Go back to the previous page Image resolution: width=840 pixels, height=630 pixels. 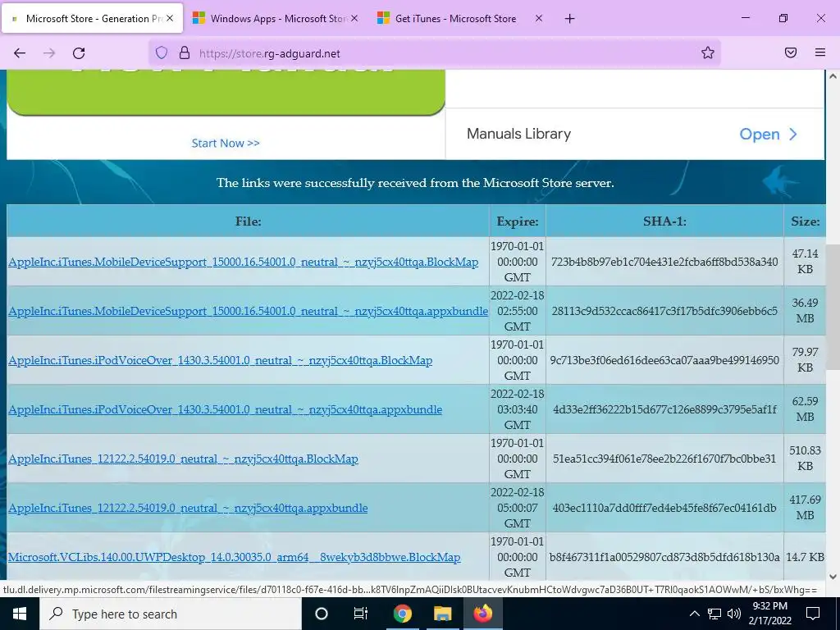(20, 53)
